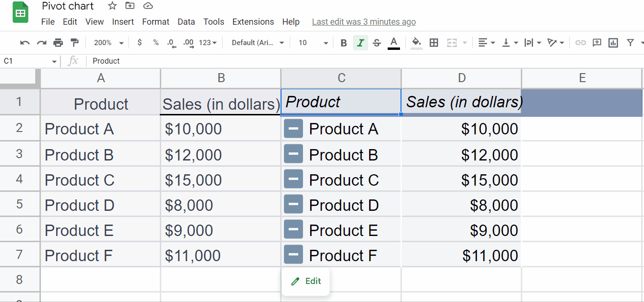Redo the last action

(41, 43)
